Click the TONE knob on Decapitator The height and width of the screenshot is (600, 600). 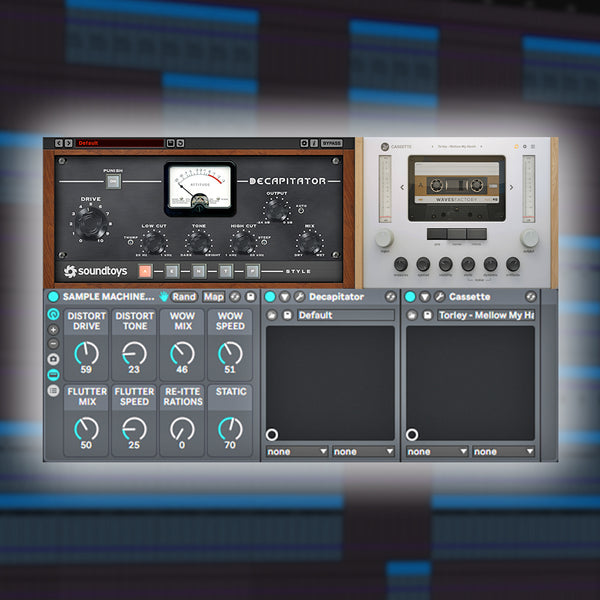coord(199,243)
